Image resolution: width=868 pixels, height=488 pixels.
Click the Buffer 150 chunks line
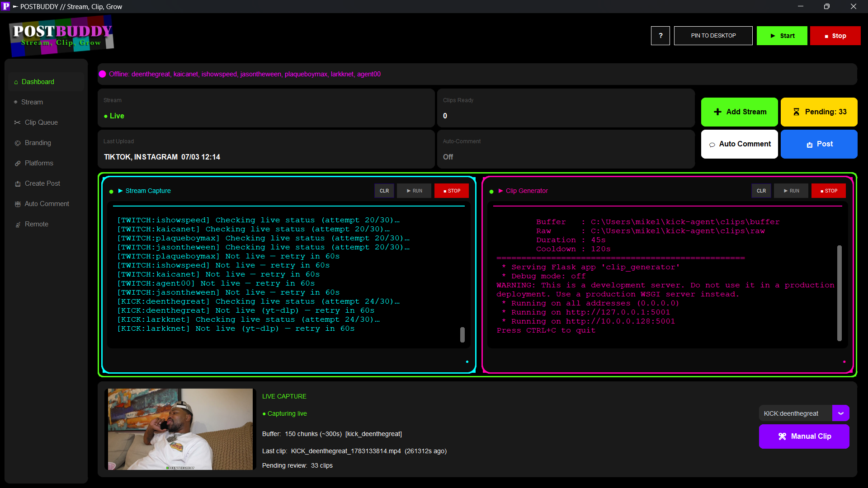332,434
